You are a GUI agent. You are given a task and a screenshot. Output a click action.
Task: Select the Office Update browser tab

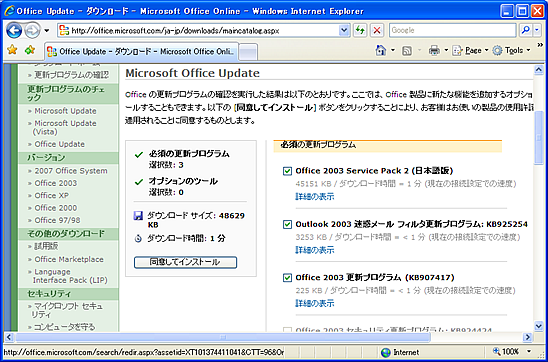142,51
